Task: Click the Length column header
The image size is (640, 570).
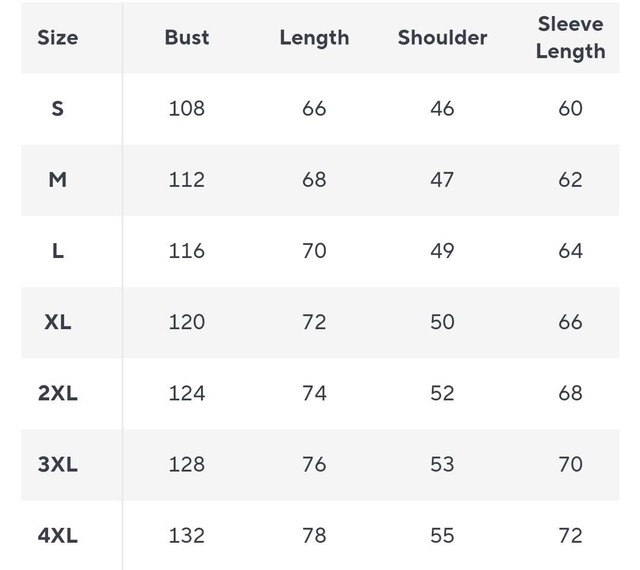Action: coord(314,38)
